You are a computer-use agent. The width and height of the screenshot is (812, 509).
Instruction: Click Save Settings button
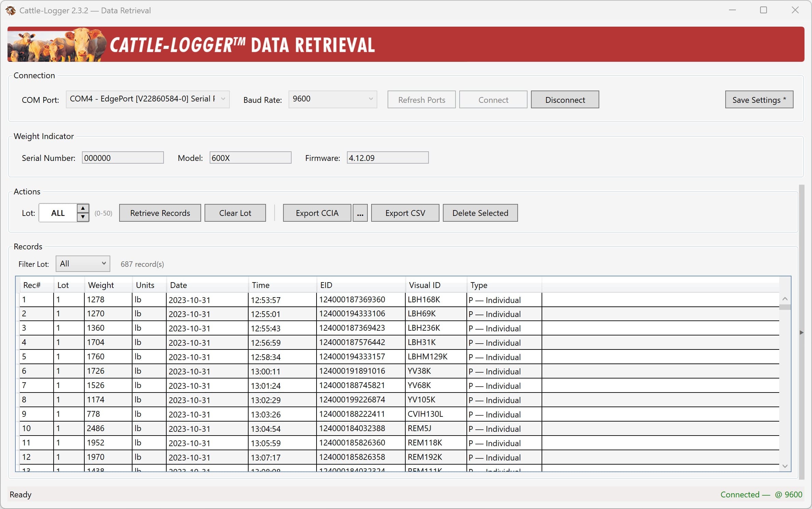[759, 100]
